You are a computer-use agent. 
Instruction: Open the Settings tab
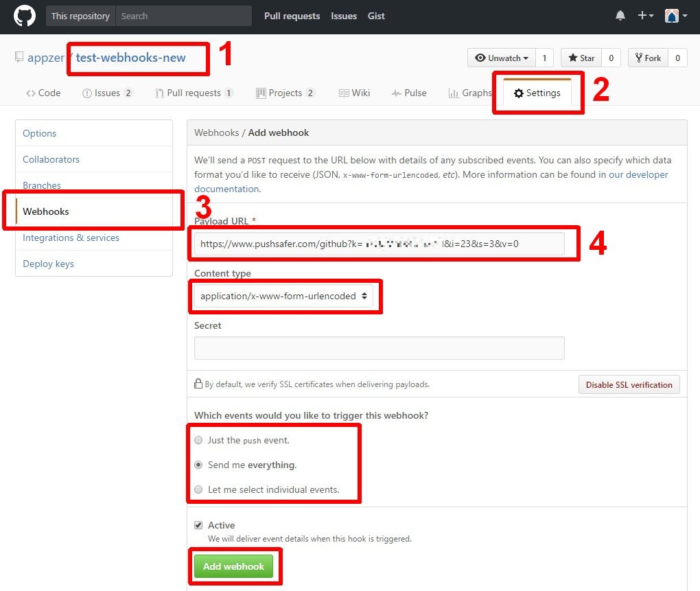coord(537,93)
